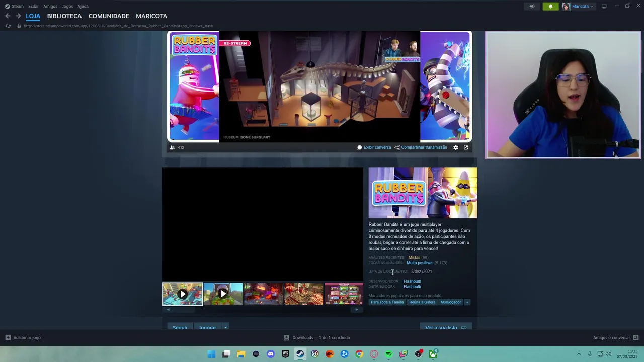The image size is (644, 362).
Task: Open the Maricota account dropdown
Action: point(578,7)
